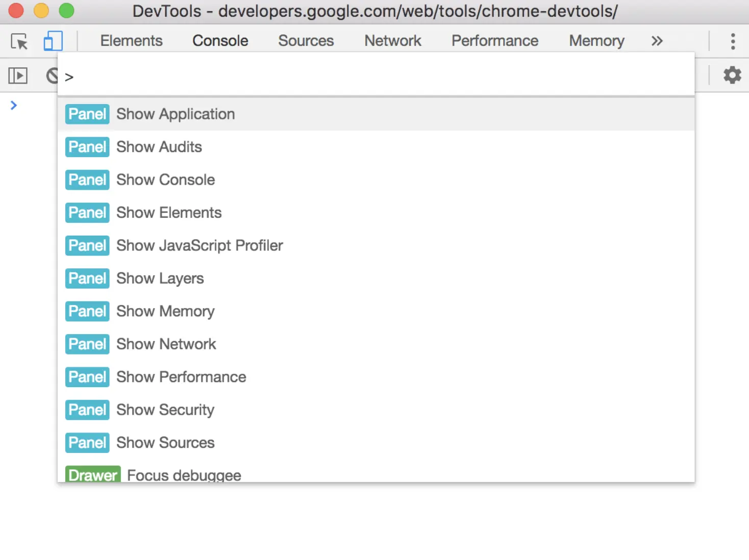This screenshot has height=560, width=749.
Task: Select the Show Application command
Action: pyautogui.click(x=376, y=114)
